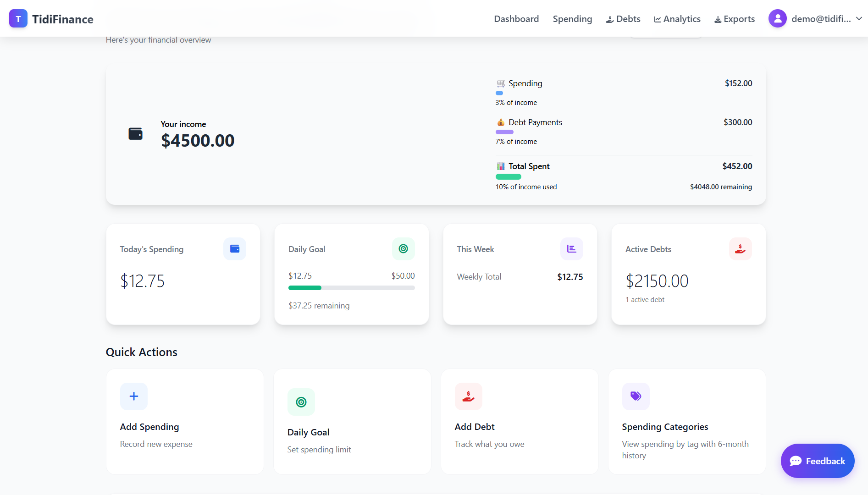
Task: Click the plus icon for Add Spending
Action: tap(134, 396)
